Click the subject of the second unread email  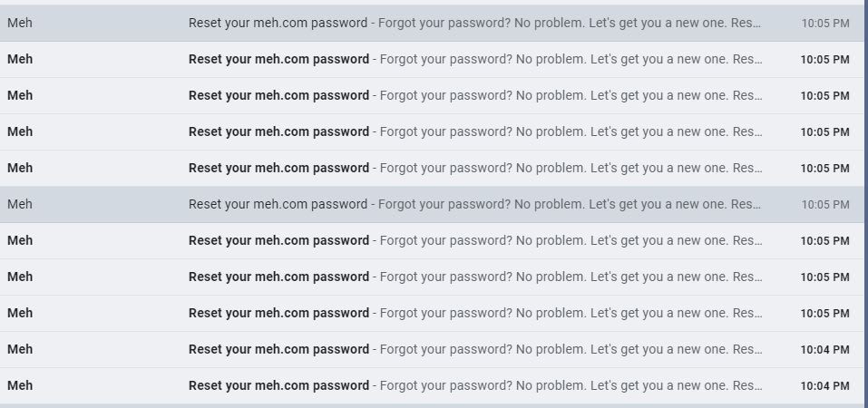click(x=278, y=95)
